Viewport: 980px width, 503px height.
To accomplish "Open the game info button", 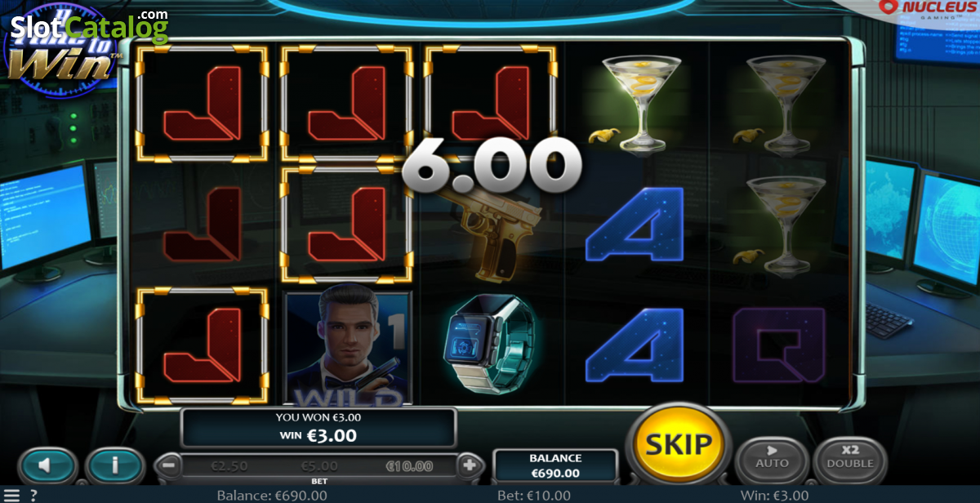I will (115, 465).
